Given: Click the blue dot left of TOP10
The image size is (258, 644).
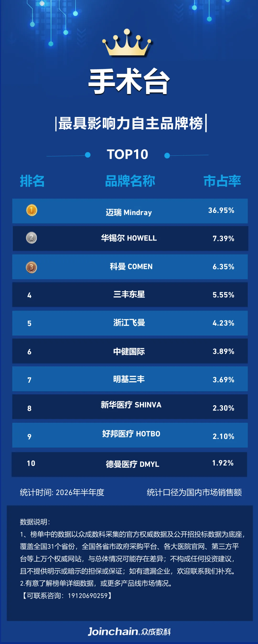Looking at the screenshot, I should point(88,155).
